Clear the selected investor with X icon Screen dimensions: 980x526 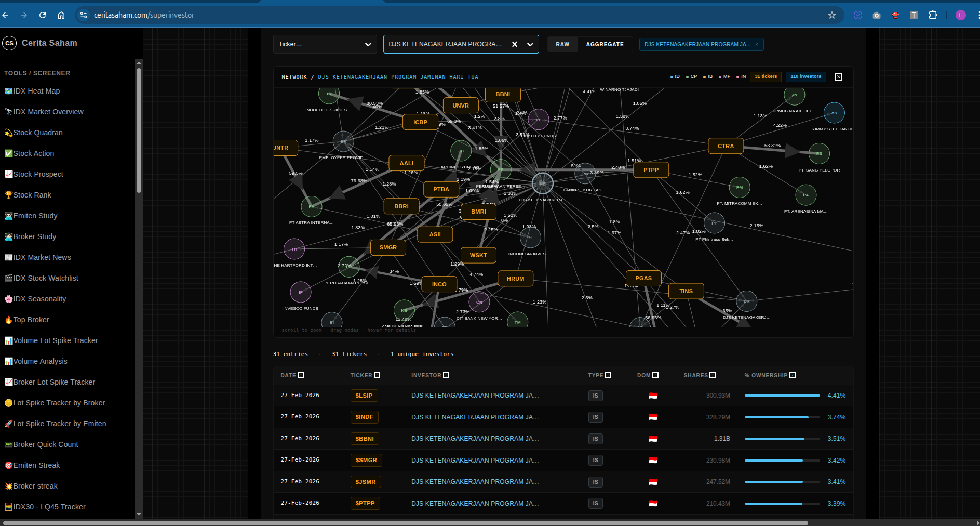tap(514, 44)
